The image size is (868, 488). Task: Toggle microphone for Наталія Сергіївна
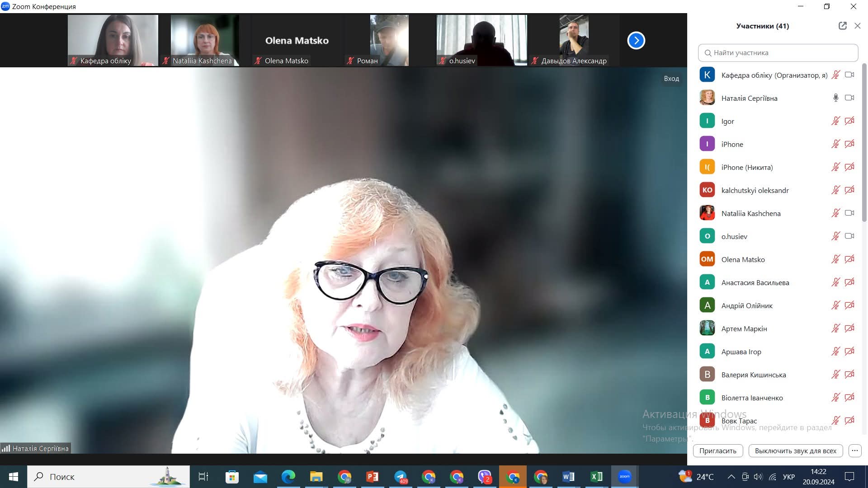pyautogui.click(x=835, y=98)
